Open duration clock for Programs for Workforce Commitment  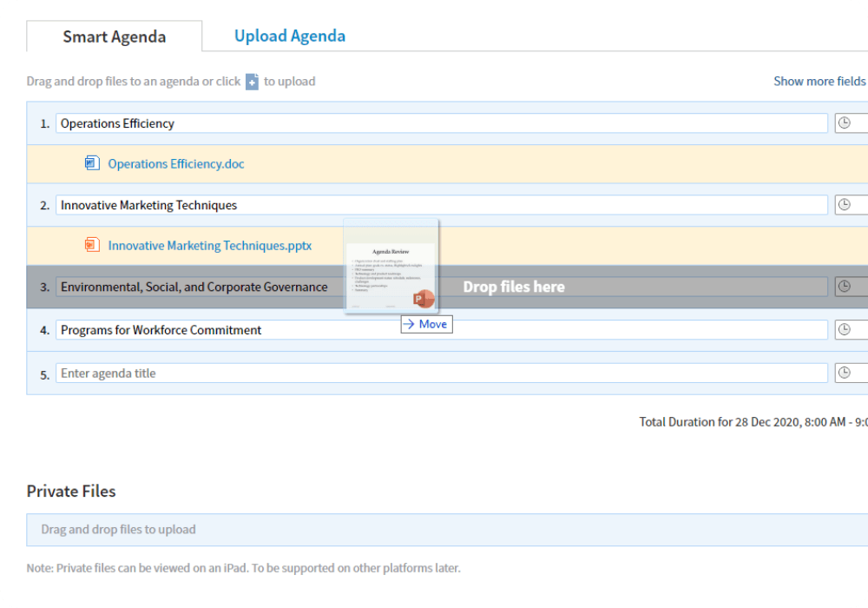(x=844, y=330)
